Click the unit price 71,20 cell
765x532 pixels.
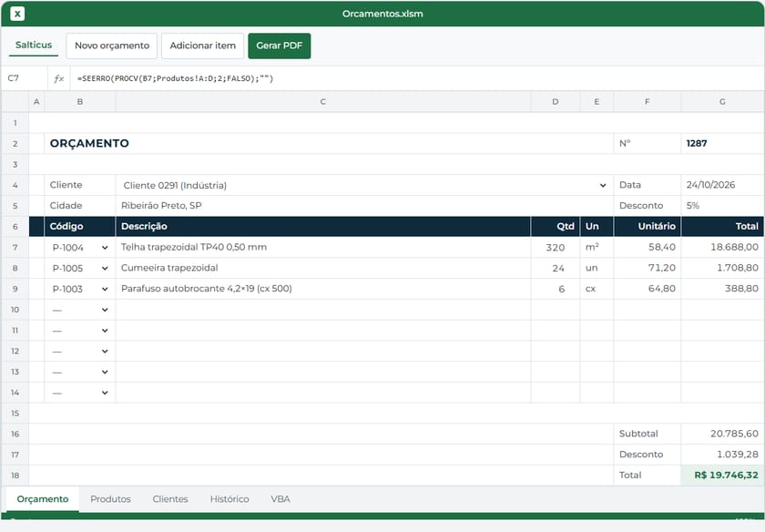[648, 268]
